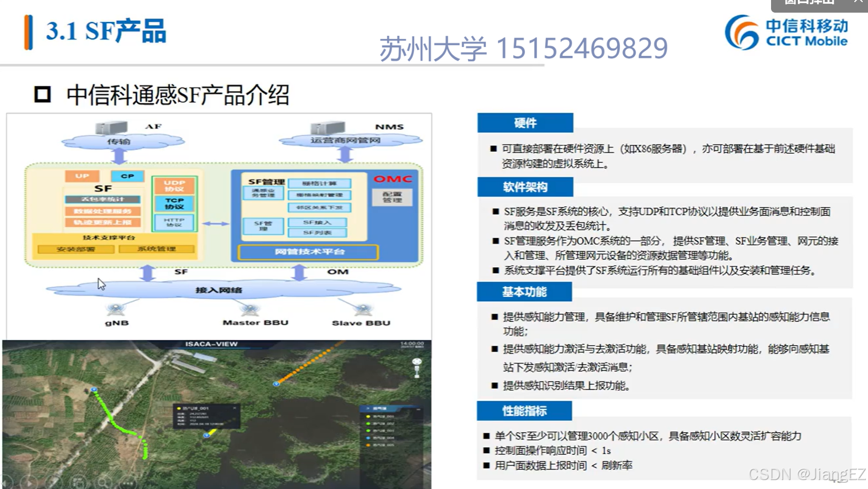This screenshot has height=489, width=868.
Task: Click the 轨迹更新上报 box
Action: pyautogui.click(x=103, y=222)
